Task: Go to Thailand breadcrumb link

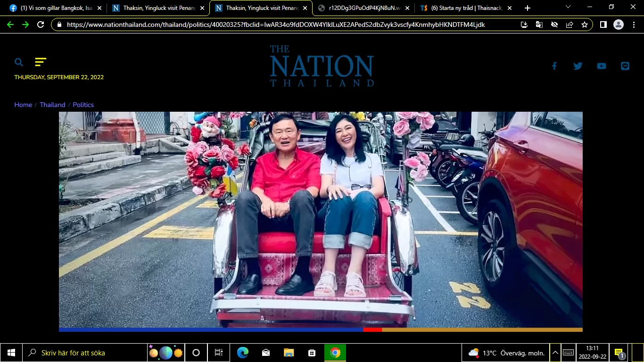Action: click(x=52, y=105)
